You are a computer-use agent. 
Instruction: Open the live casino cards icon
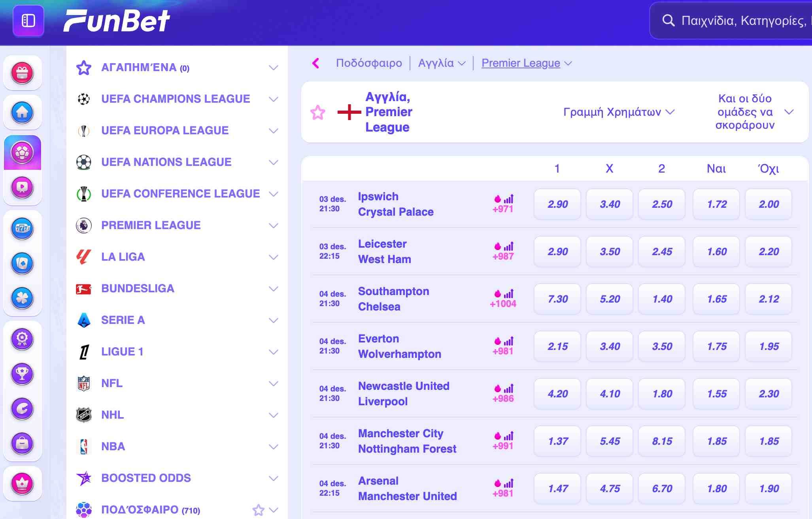pyautogui.click(x=23, y=263)
